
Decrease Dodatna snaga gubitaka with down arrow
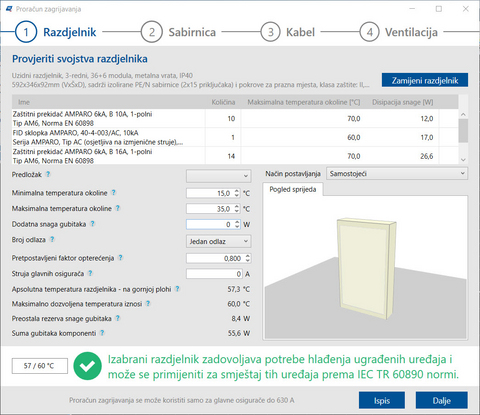pos(237,227)
